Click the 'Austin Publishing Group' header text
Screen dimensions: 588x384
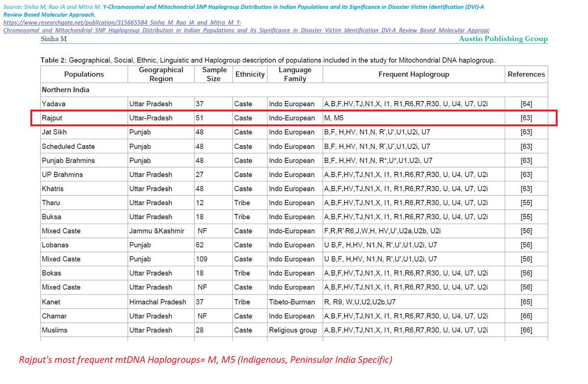click(x=503, y=39)
